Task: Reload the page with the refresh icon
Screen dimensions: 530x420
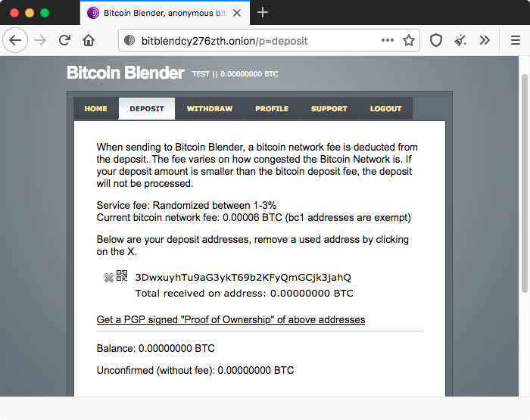Action: tap(64, 41)
